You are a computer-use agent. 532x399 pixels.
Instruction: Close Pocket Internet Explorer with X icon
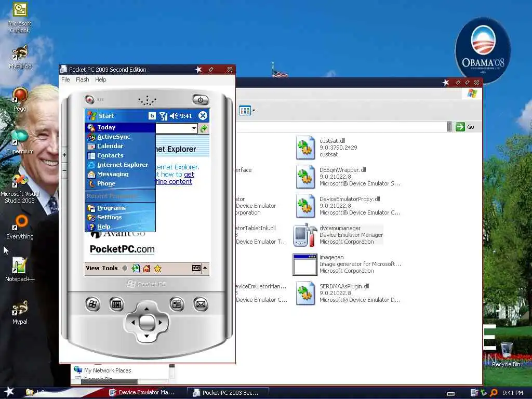(203, 116)
